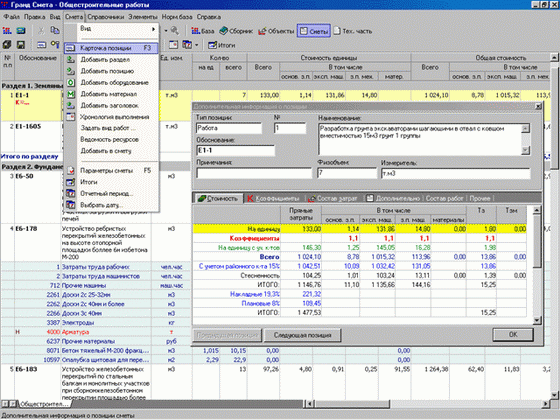Click OK in position info dialog
560x420 pixels.
[x=513, y=335]
